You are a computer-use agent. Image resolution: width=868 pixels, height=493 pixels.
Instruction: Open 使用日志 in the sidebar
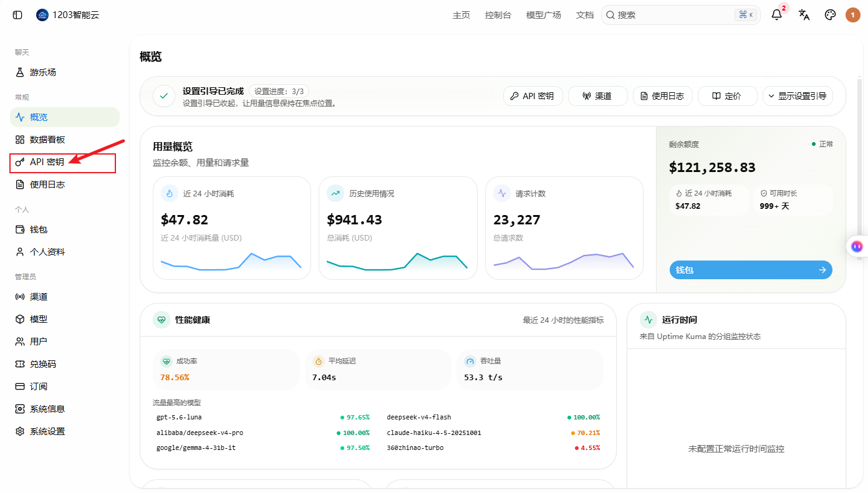point(65,184)
